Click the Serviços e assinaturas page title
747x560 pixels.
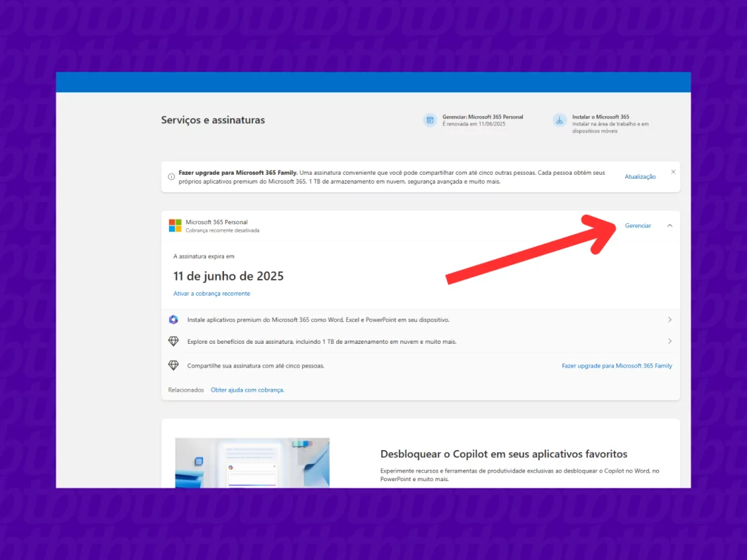(213, 120)
